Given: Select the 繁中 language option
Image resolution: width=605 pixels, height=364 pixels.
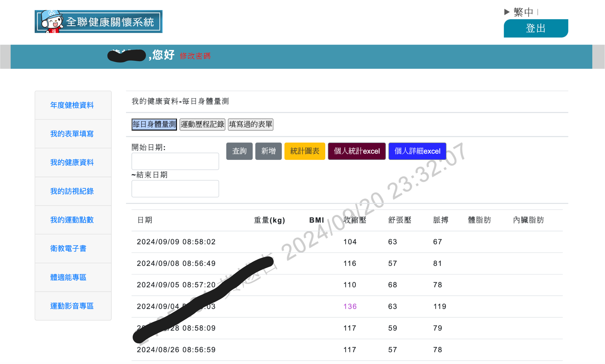Looking at the screenshot, I should (x=523, y=12).
